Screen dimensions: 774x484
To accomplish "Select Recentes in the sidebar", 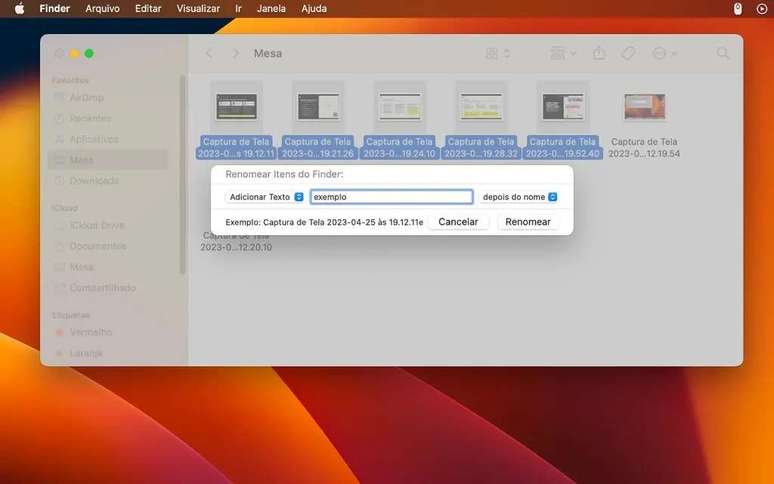I will coord(90,118).
